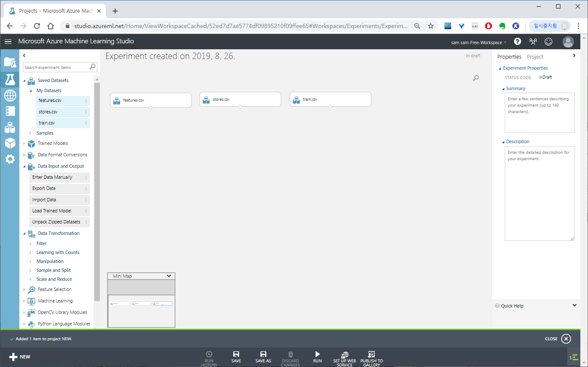Open Notebooks icon in sidebar
Screen dimensions: 588x367
click(x=10, y=111)
